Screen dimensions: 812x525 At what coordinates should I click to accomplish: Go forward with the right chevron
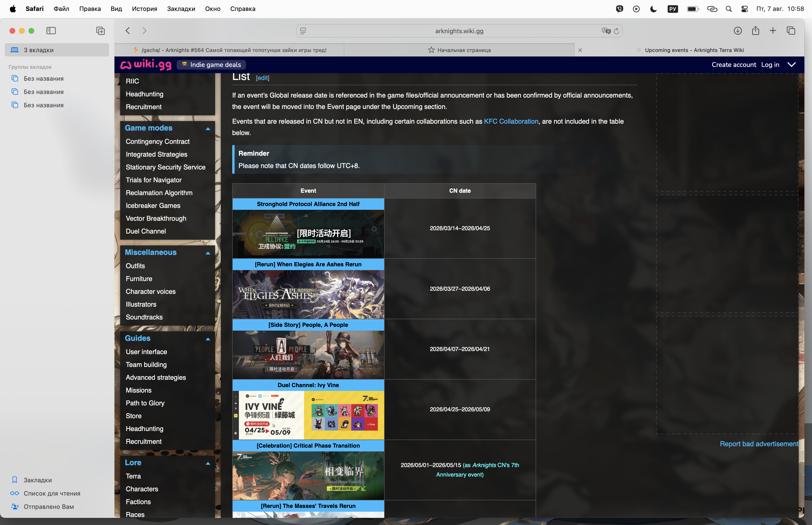point(144,31)
